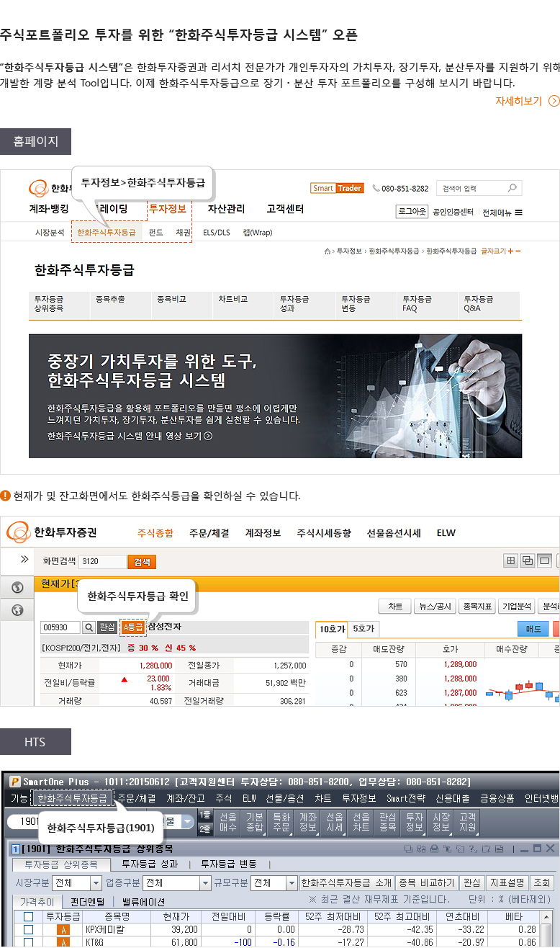Open the 계좌·뱅킹 top menu
This screenshot has height=948, width=560.
pyautogui.click(x=49, y=209)
